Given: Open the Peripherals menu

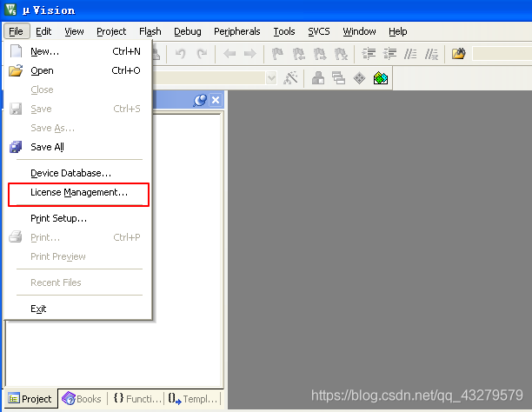Looking at the screenshot, I should tap(236, 31).
